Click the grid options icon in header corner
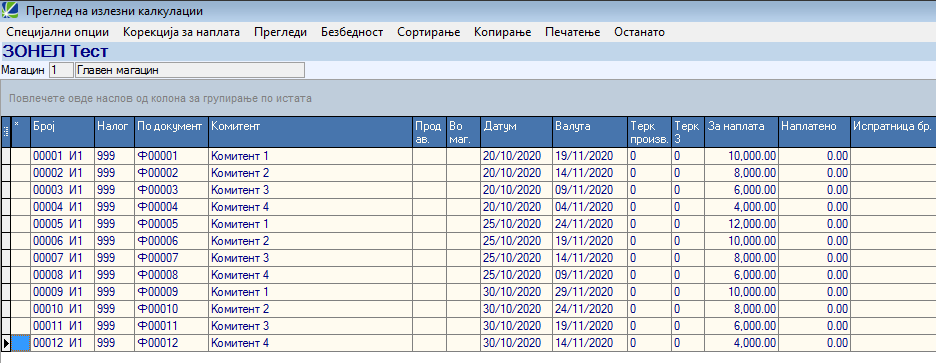 (6, 133)
